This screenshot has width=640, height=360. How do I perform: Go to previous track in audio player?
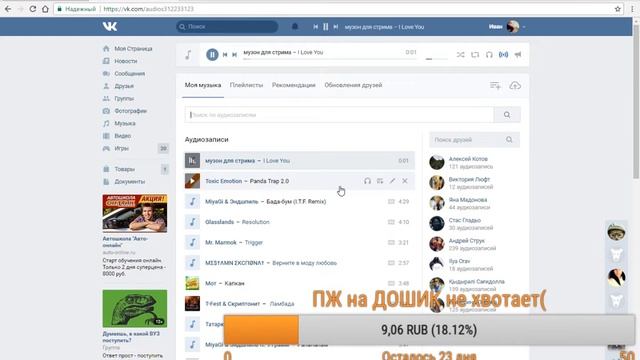coord(225,55)
